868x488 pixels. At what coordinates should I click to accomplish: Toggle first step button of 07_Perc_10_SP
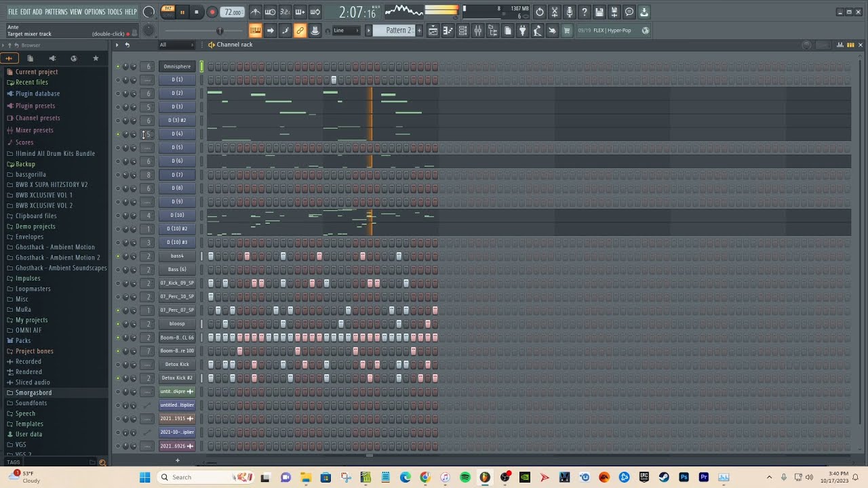point(211,297)
